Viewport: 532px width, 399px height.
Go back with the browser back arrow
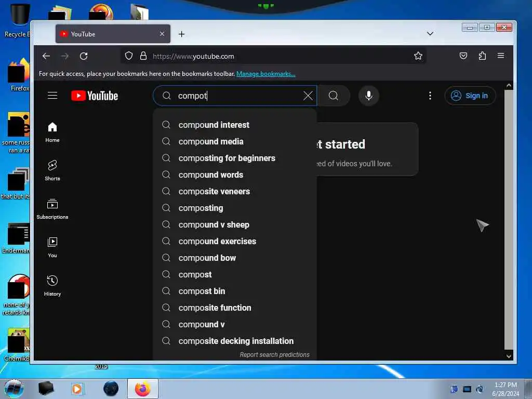tap(46, 56)
